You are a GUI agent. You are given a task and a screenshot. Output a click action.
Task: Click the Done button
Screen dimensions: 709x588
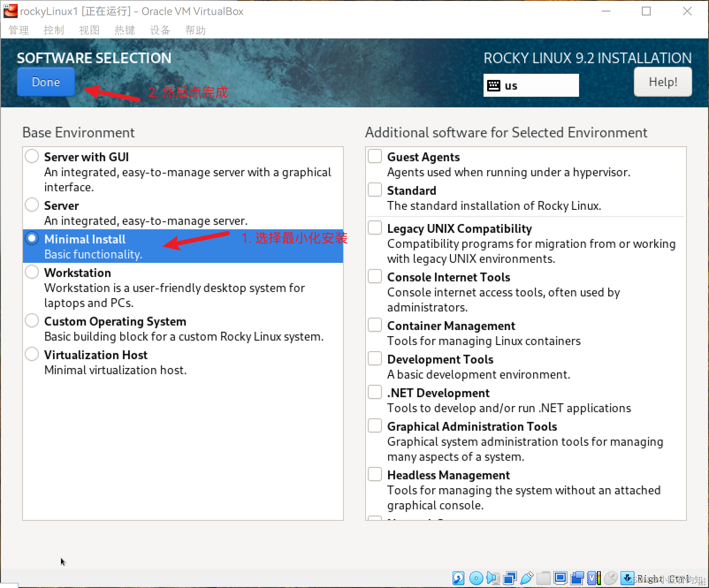pyautogui.click(x=46, y=82)
